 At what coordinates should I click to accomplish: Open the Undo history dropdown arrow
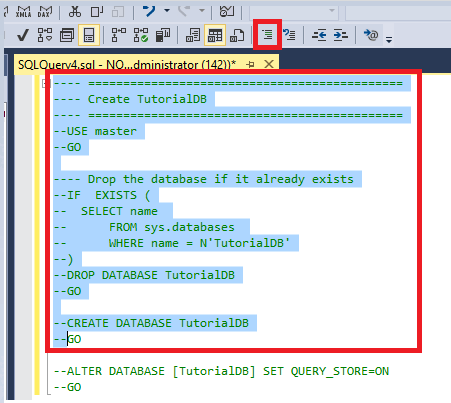pos(167,11)
